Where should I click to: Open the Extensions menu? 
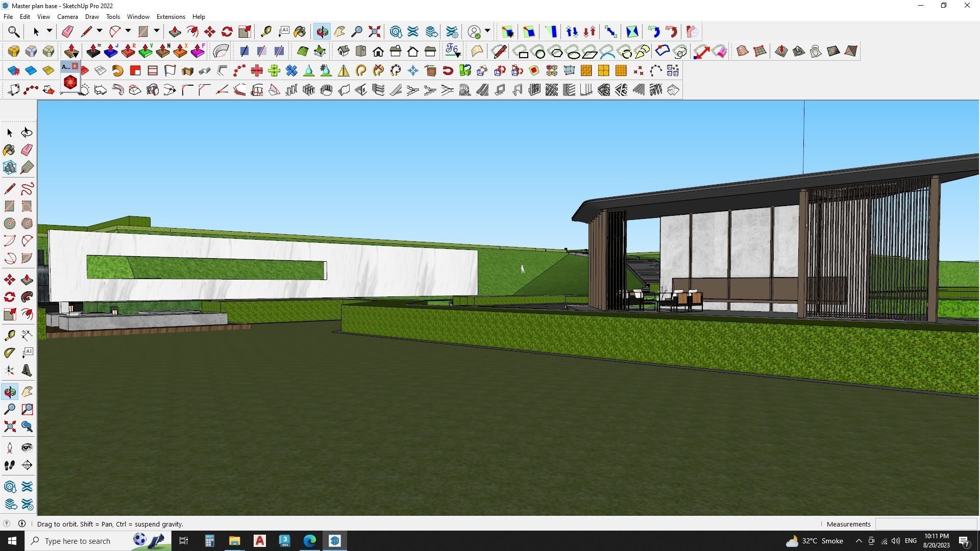tap(170, 17)
